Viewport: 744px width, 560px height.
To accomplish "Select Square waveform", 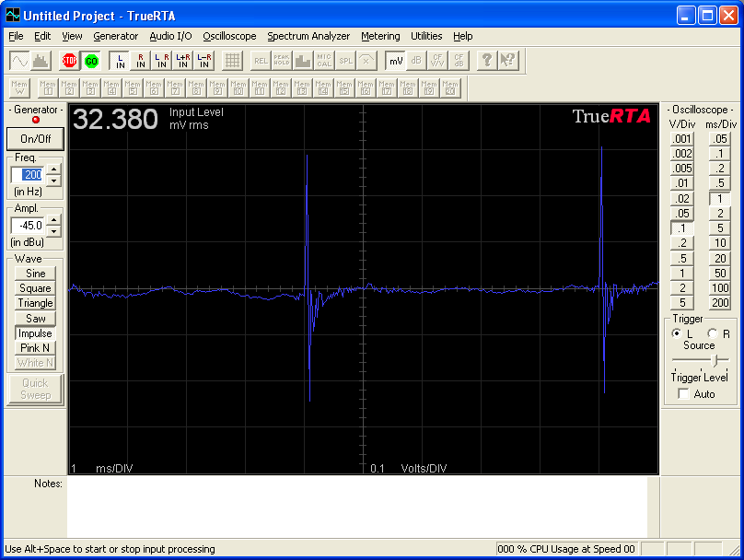I will (36, 288).
